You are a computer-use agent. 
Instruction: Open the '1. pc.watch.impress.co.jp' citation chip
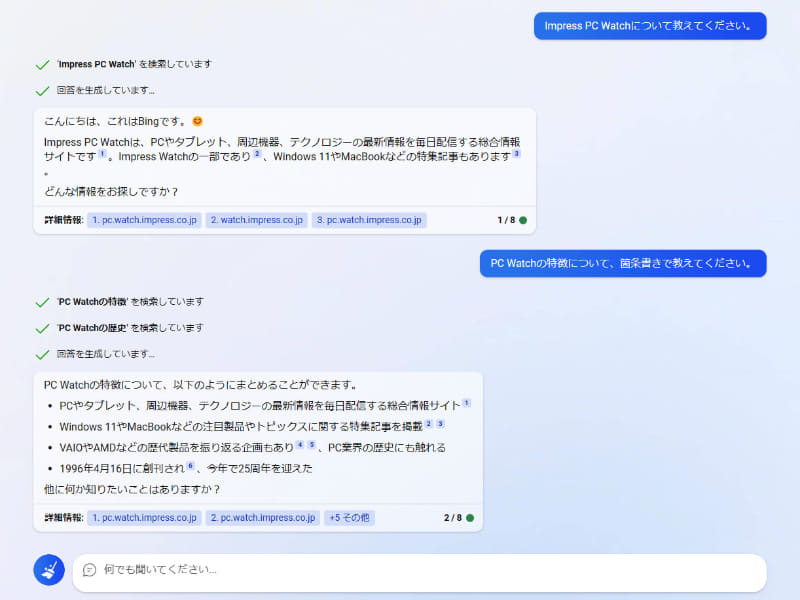pyautogui.click(x=144, y=219)
